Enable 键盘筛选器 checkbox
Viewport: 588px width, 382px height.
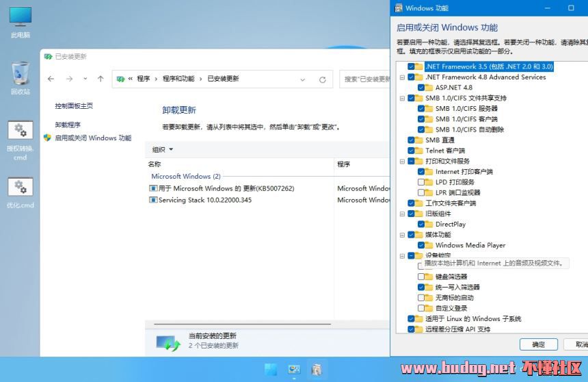[421, 277]
